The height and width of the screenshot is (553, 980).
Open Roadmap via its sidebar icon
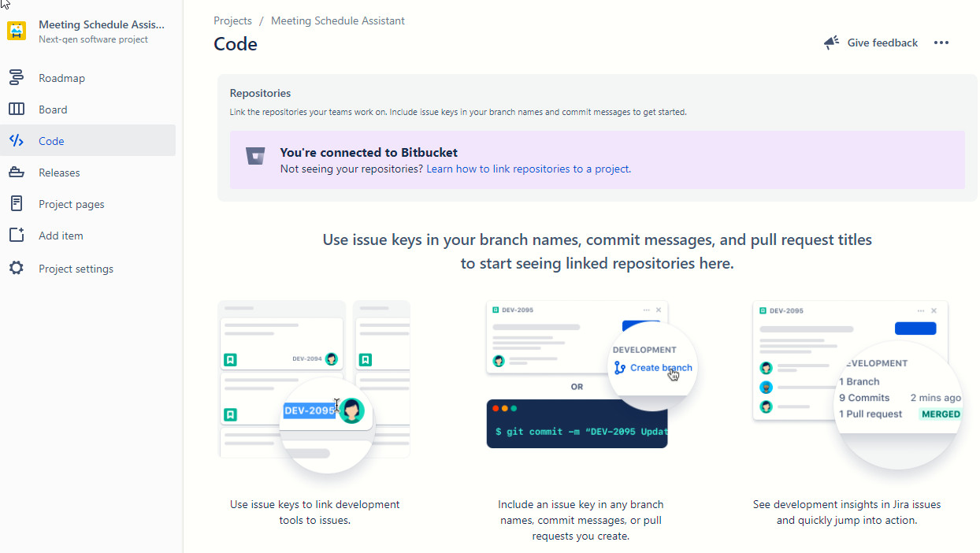pyautogui.click(x=17, y=78)
